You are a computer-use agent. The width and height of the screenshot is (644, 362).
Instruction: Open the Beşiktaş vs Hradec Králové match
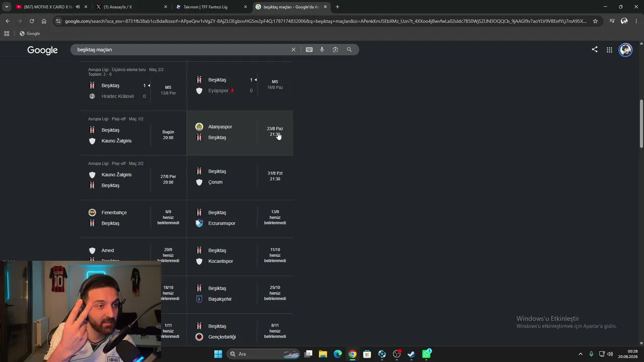[x=133, y=86]
